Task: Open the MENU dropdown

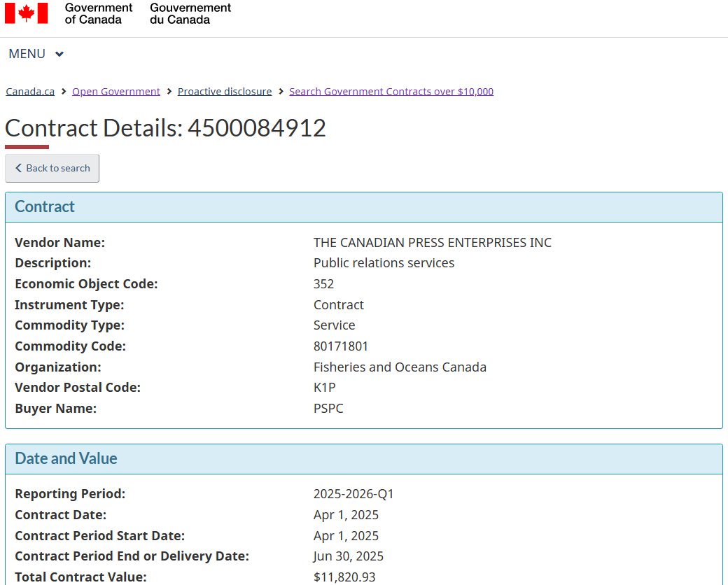Action: tap(36, 54)
